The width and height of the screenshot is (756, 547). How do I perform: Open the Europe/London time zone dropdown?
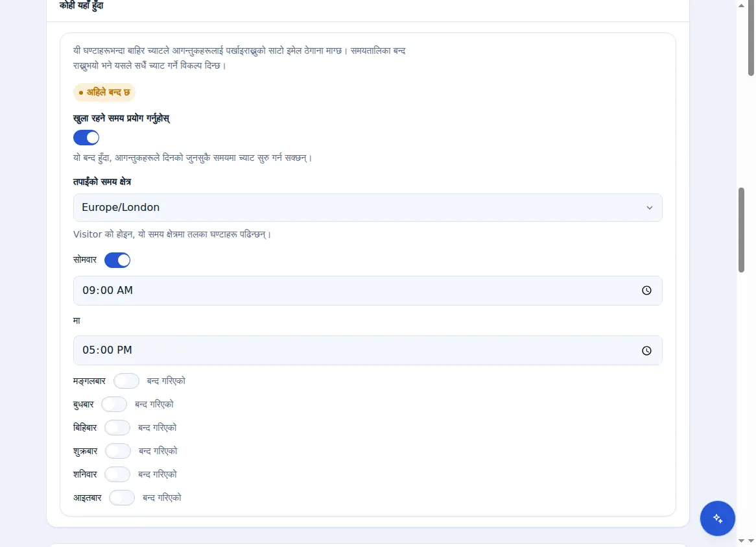[368, 208]
